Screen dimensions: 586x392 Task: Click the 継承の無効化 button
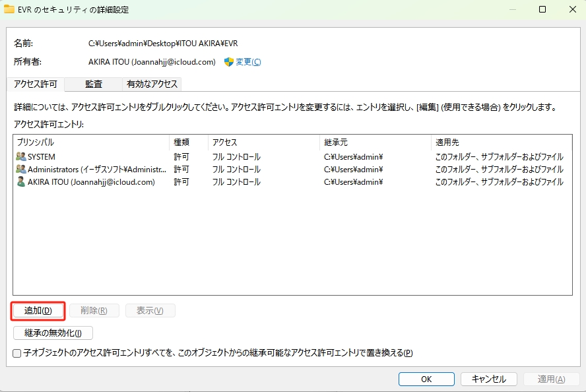[52, 333]
